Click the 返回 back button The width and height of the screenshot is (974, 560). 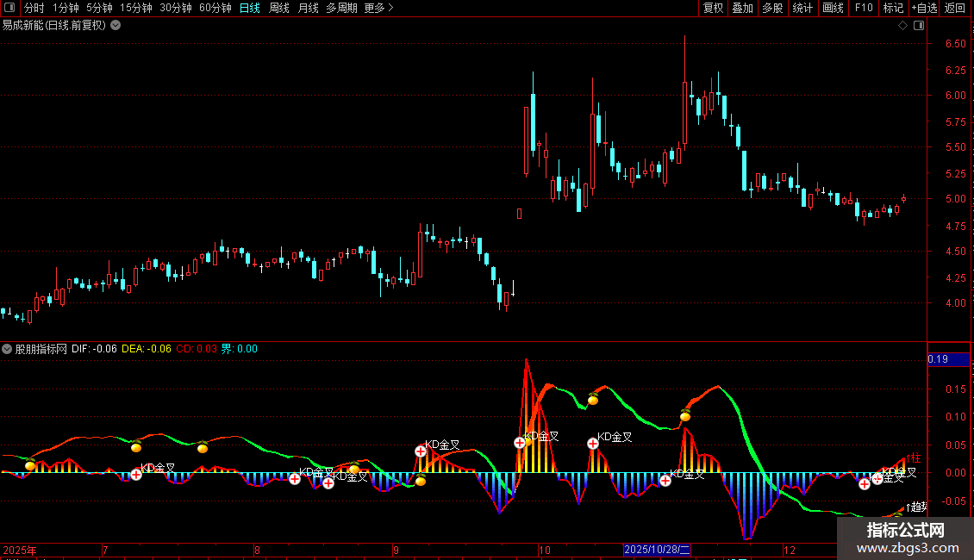pos(955,9)
